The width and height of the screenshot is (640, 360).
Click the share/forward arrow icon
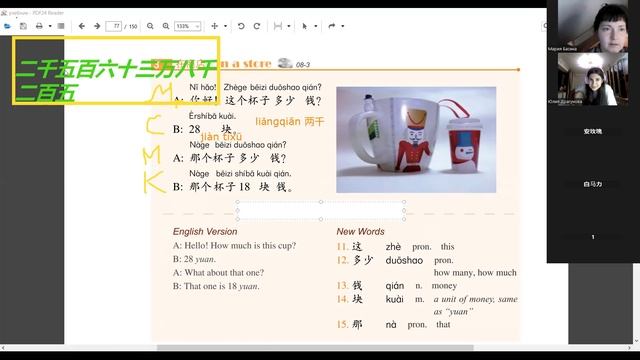332,26
